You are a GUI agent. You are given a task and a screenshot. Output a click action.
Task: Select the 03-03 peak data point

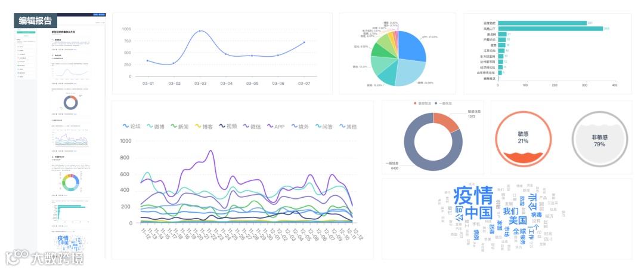pos(200,31)
